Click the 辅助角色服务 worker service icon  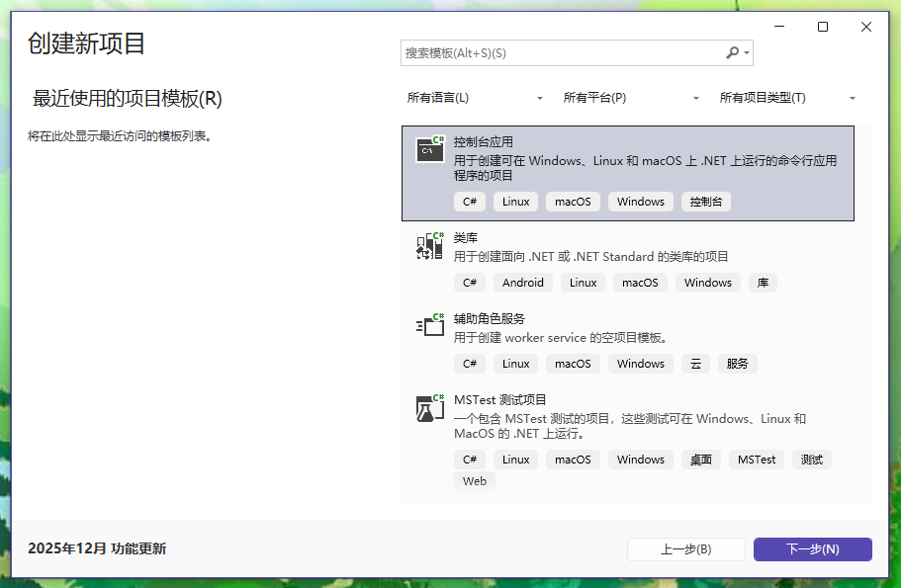(x=429, y=325)
